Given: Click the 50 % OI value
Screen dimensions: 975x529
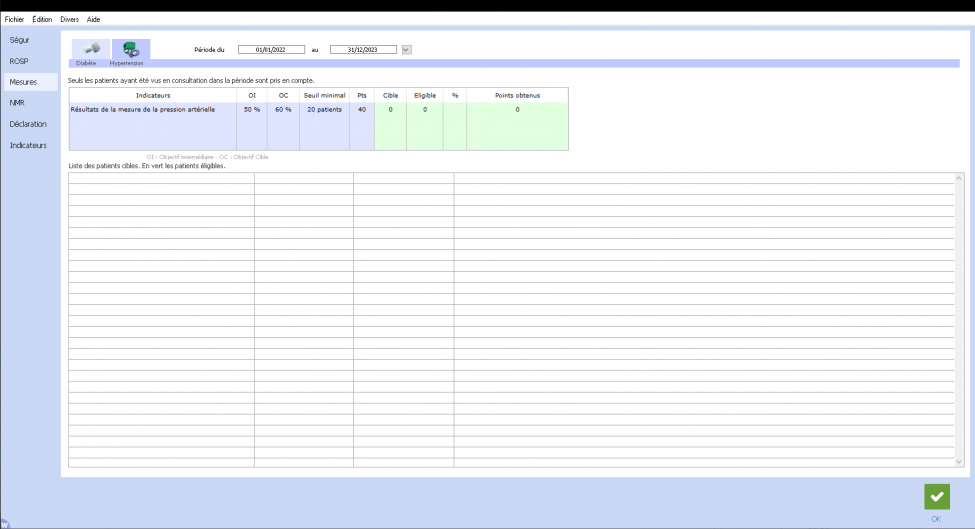Looking at the screenshot, I should (252, 109).
